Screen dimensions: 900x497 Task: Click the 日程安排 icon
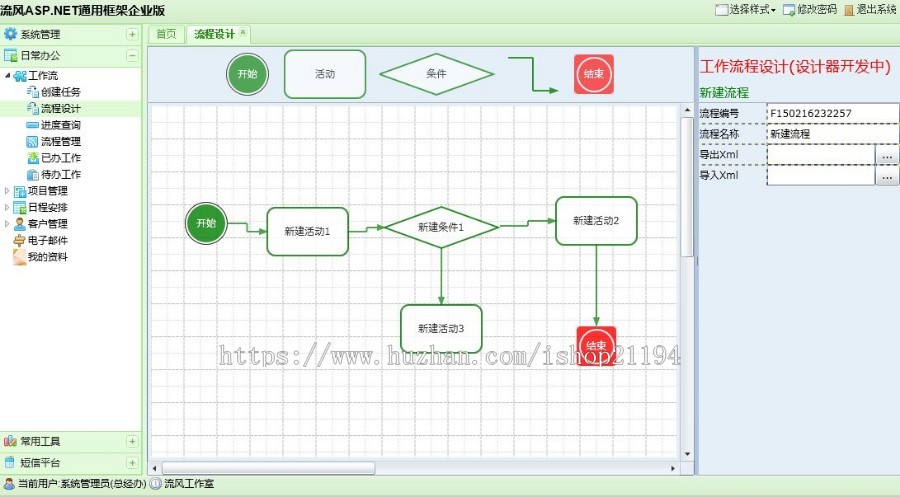point(20,207)
